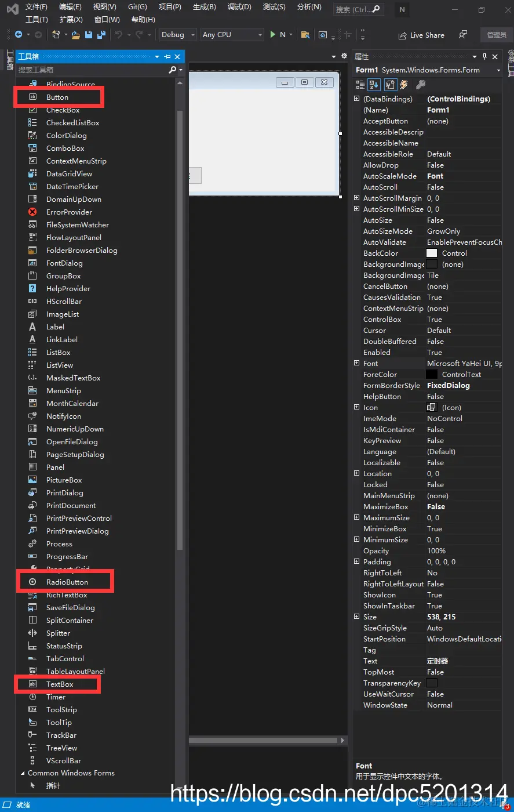
Task: Open the 编辑(E) menu
Action: [70, 7]
